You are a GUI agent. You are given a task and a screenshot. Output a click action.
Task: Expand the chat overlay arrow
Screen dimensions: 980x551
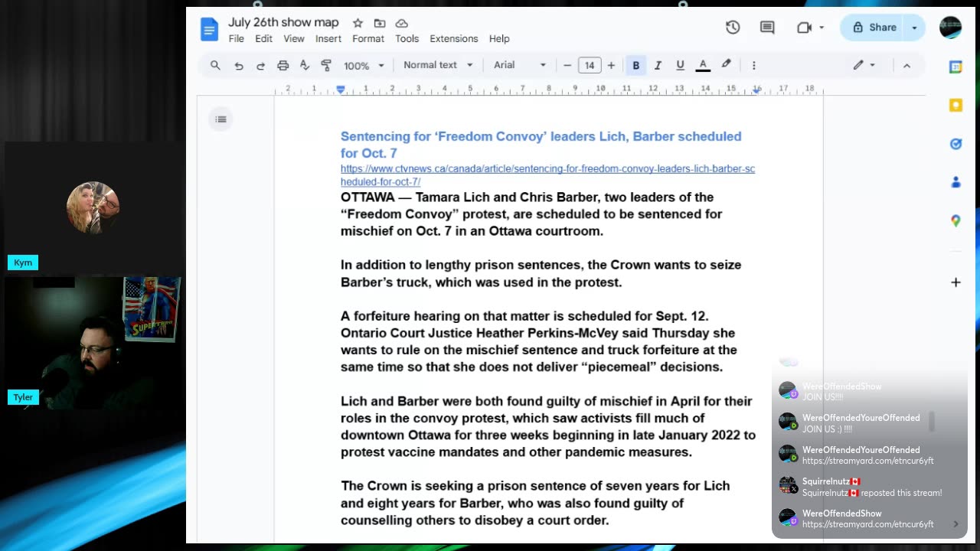point(955,524)
